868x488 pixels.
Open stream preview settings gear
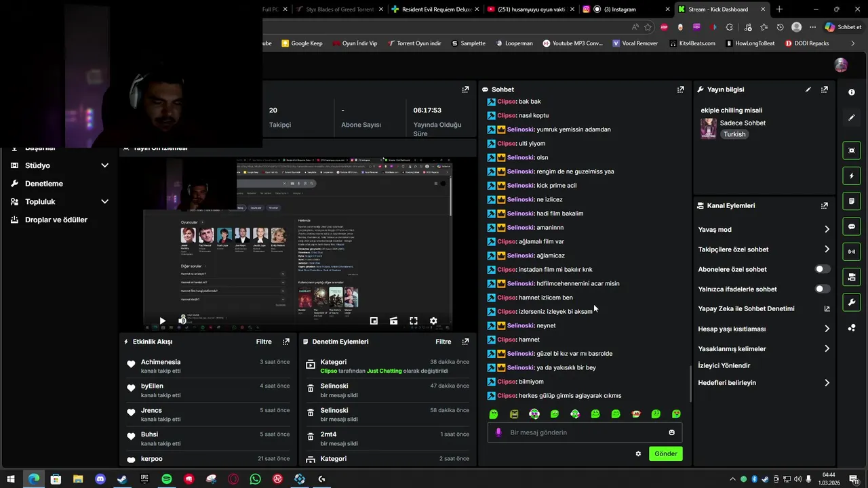(x=433, y=321)
